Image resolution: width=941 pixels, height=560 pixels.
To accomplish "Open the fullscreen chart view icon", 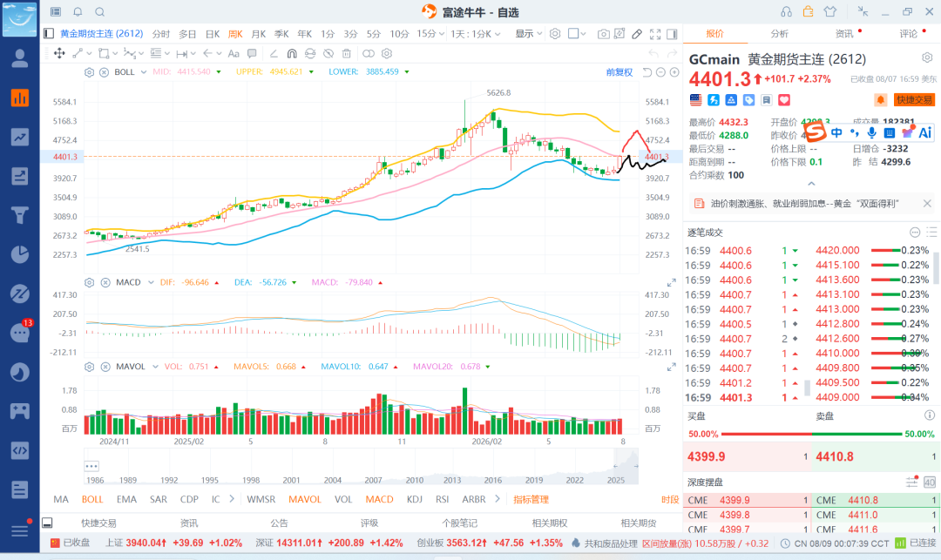I will pos(655,34).
